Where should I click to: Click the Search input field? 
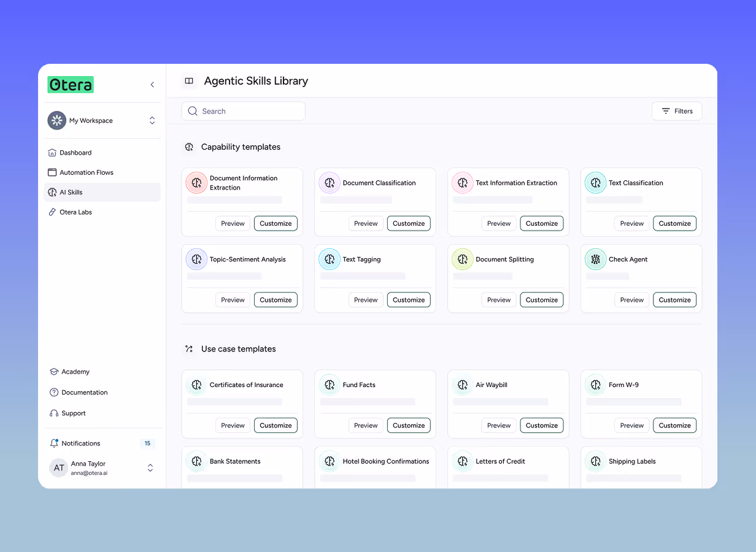(243, 111)
